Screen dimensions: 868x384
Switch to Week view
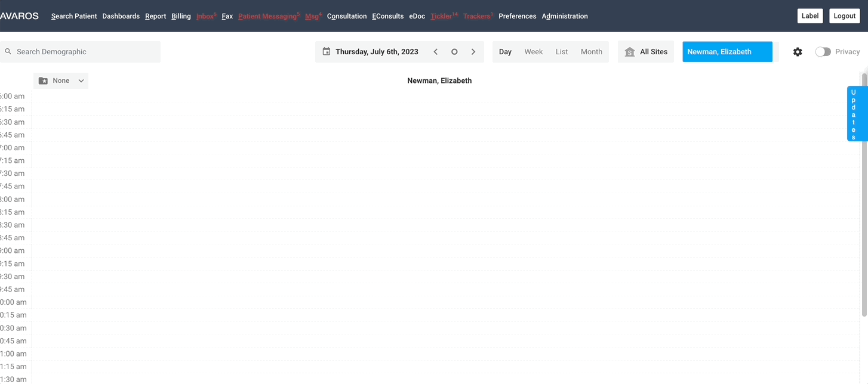point(534,52)
